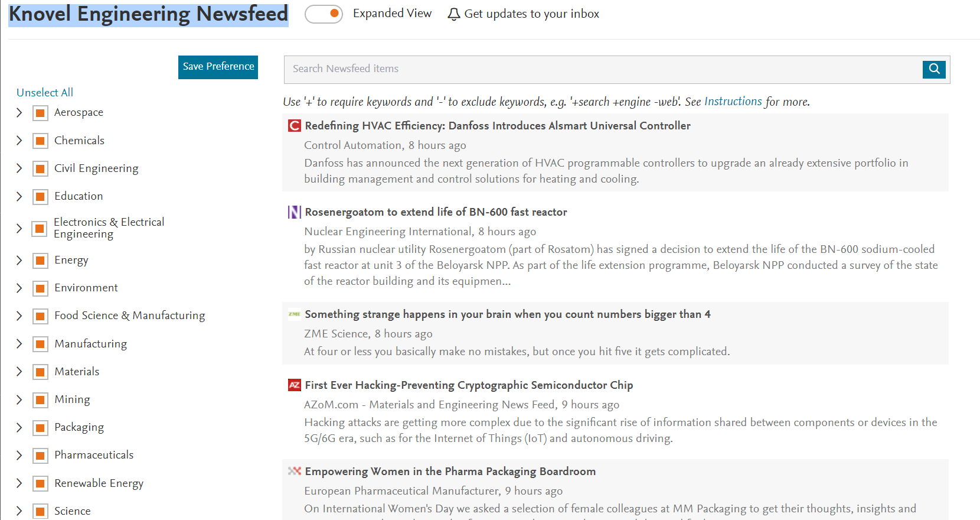Screen dimensions: 980x520
Task: Click the Control Automation source icon
Action: tap(295, 126)
